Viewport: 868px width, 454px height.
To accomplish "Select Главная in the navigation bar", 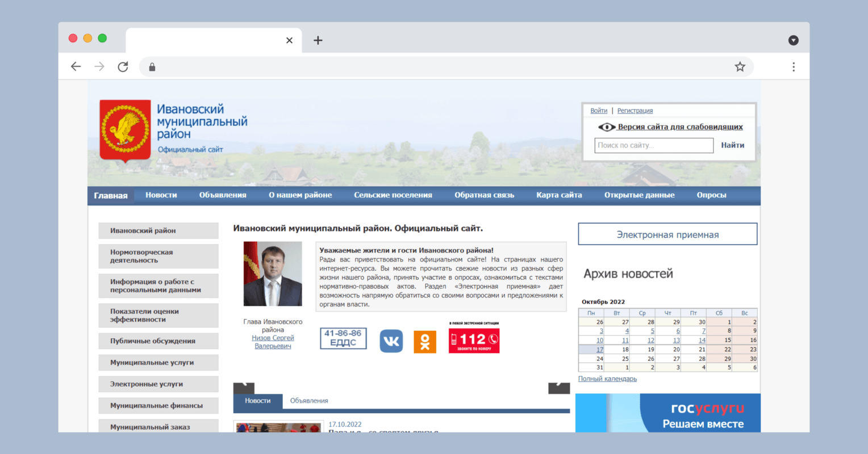I will 111,195.
